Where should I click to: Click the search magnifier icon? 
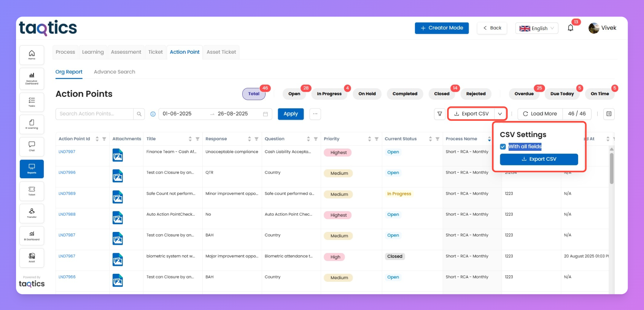click(x=139, y=114)
